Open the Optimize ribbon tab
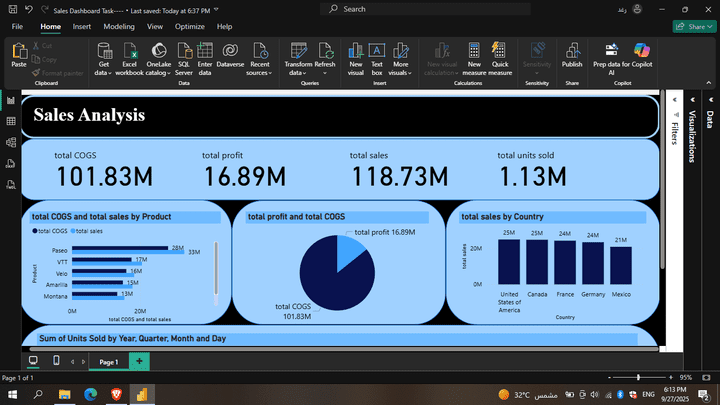 (190, 27)
